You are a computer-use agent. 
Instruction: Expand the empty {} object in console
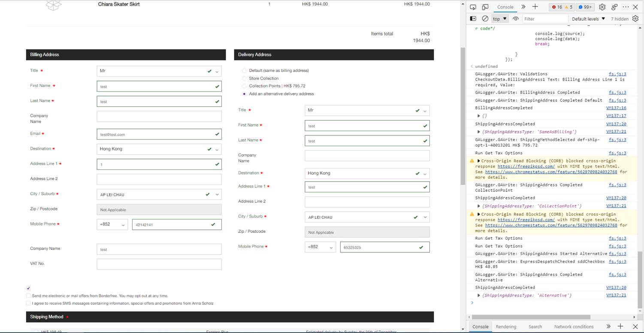pyautogui.click(x=479, y=116)
